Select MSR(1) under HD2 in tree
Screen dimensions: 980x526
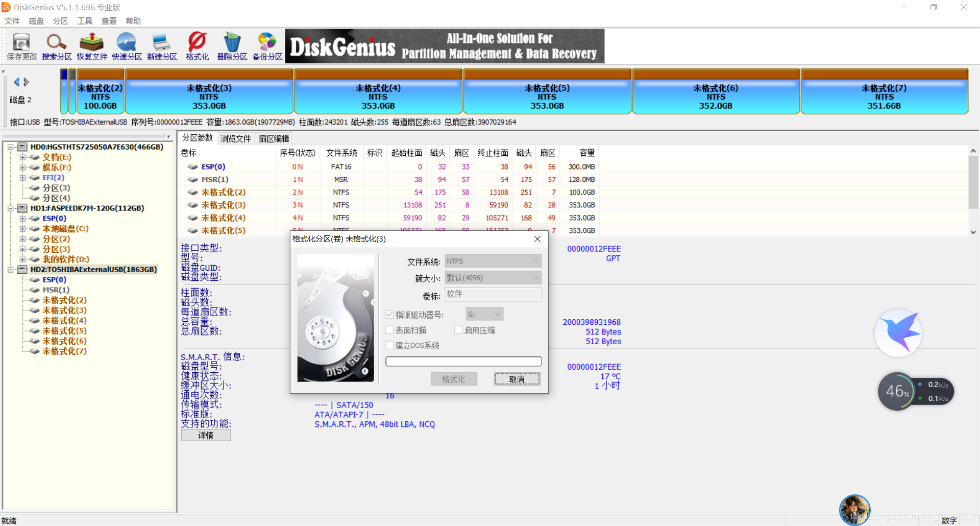click(x=56, y=290)
